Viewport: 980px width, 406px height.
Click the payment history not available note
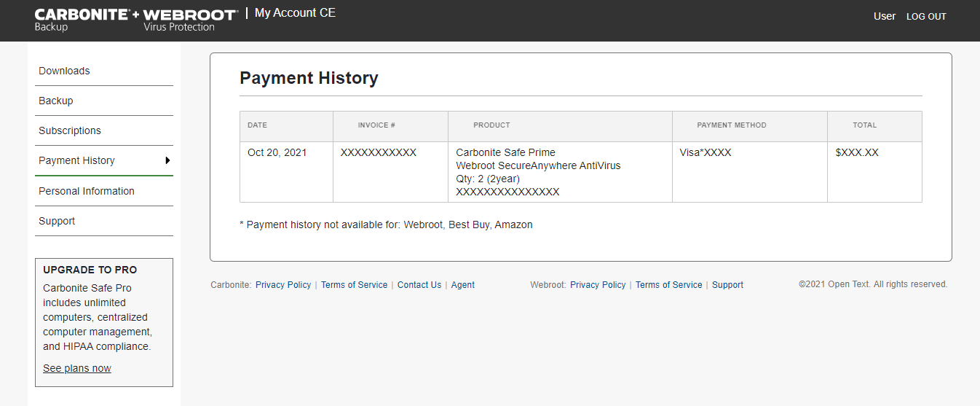click(386, 225)
